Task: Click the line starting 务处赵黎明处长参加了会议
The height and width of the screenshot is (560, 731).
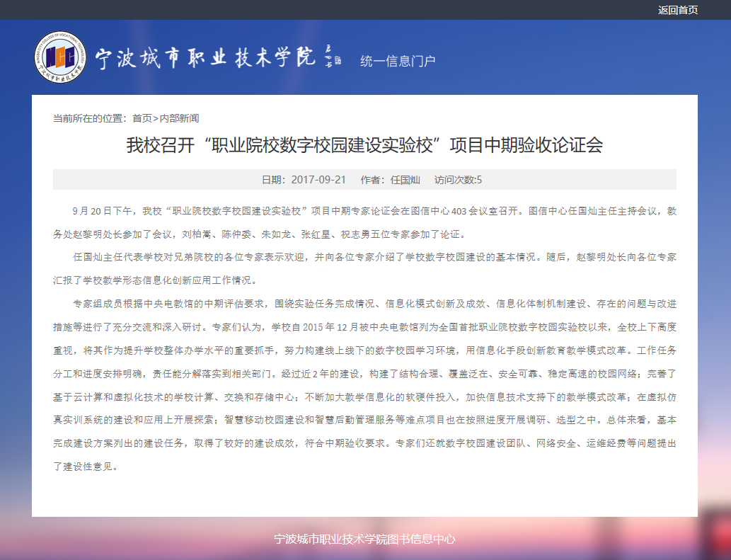Action: 260,234
